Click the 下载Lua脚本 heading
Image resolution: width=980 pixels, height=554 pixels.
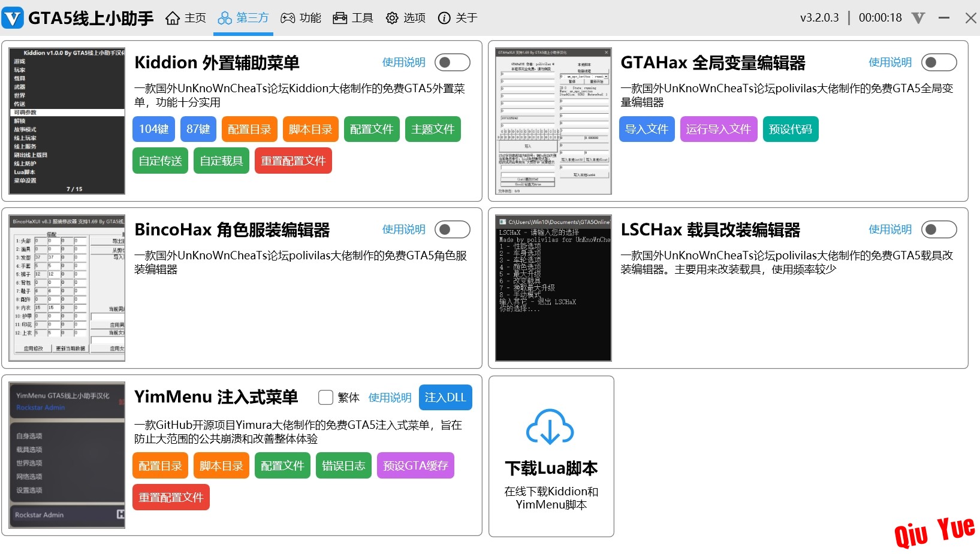[551, 468]
